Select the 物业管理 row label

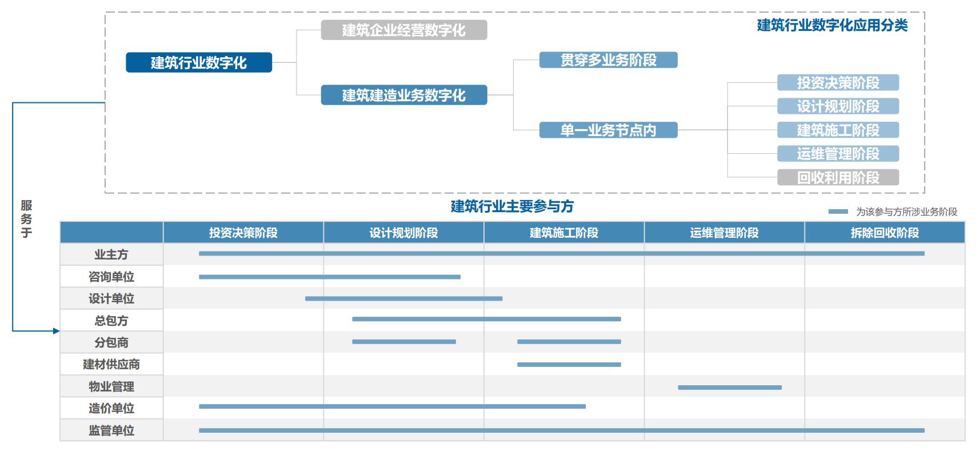111,386
